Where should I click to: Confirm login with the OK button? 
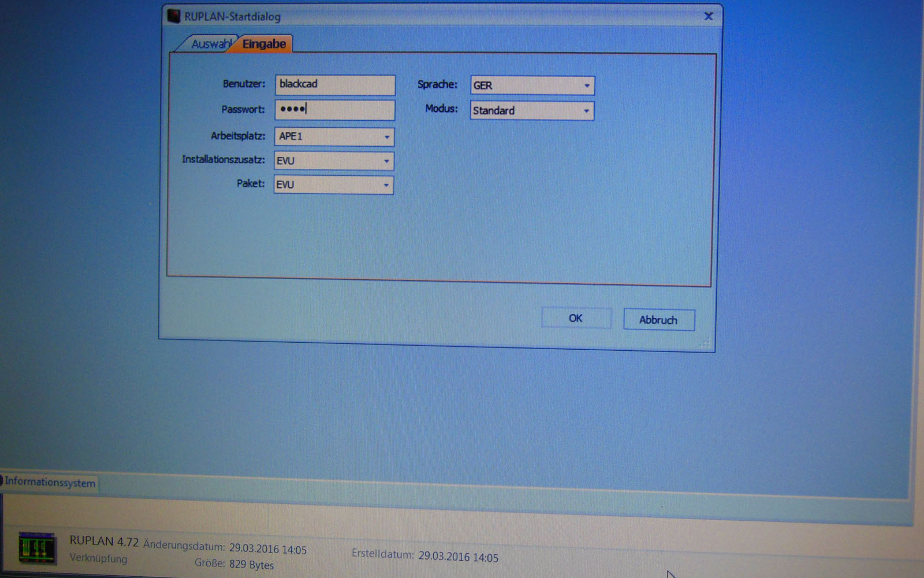[x=576, y=318]
